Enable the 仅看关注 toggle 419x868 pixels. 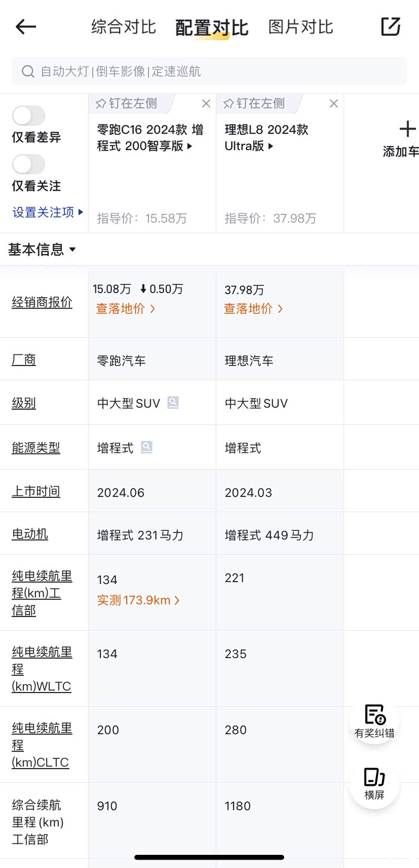29,164
